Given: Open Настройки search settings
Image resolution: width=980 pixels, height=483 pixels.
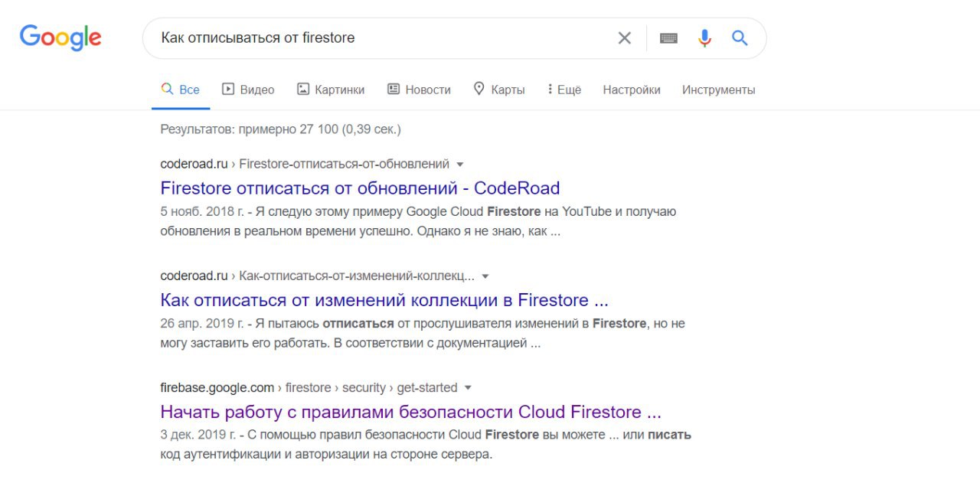Looking at the screenshot, I should click(632, 90).
